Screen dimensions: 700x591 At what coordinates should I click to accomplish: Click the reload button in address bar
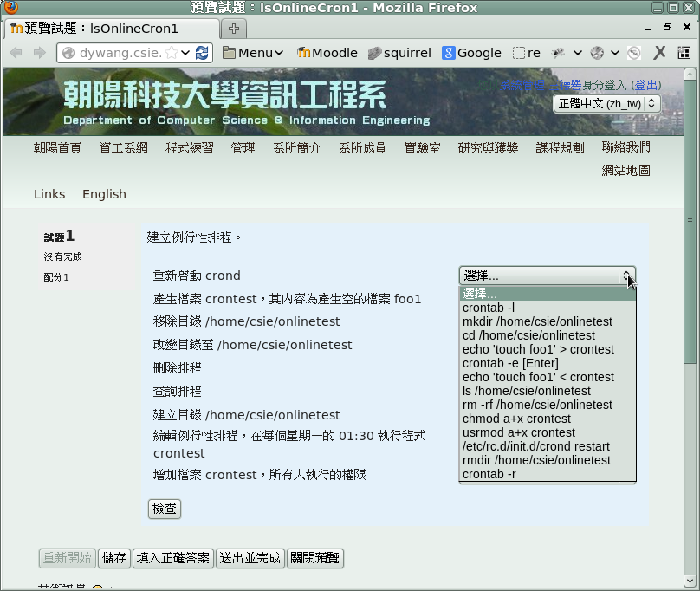click(203, 53)
